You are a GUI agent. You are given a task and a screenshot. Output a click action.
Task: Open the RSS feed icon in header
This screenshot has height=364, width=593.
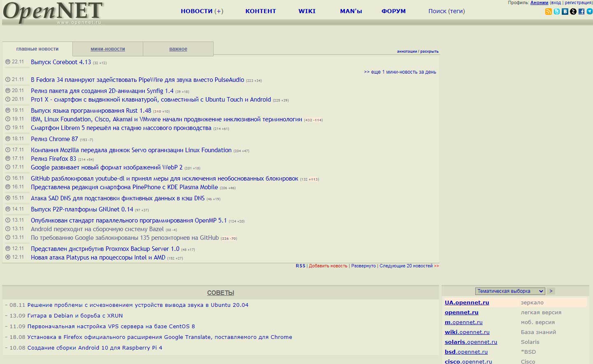[x=548, y=12]
